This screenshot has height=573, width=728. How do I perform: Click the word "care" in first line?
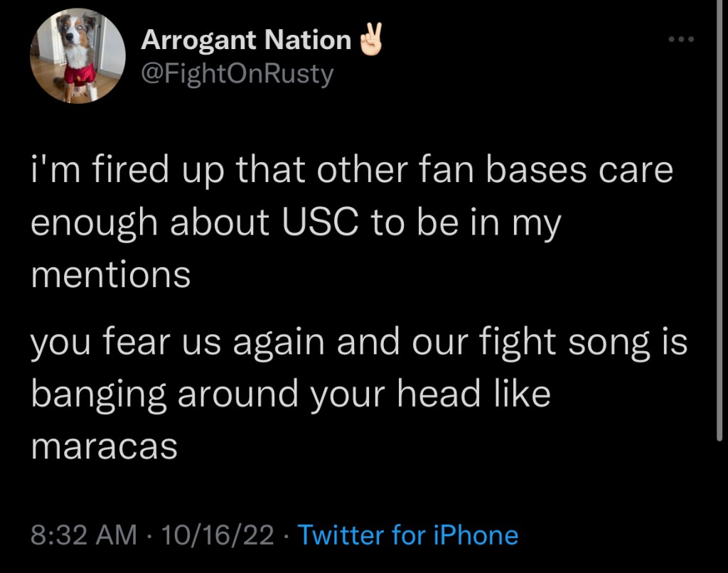[637, 172]
